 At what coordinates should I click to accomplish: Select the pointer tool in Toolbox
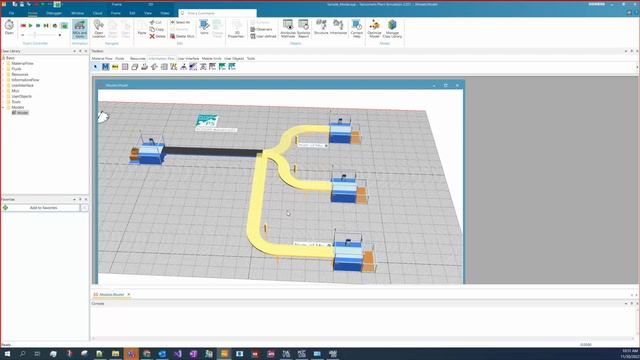tap(96, 67)
